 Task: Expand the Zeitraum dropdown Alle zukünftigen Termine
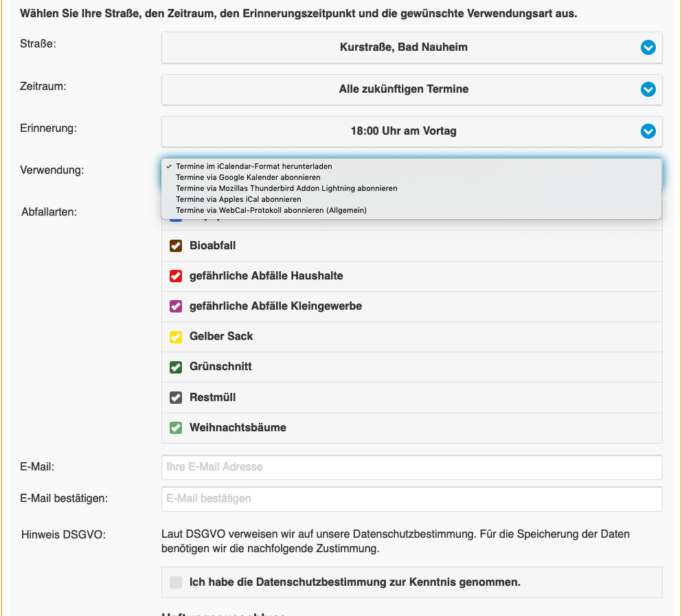coord(404,90)
